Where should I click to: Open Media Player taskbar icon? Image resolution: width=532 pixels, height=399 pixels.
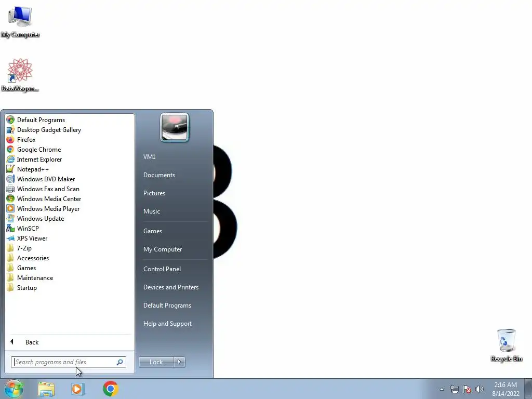(x=77, y=389)
